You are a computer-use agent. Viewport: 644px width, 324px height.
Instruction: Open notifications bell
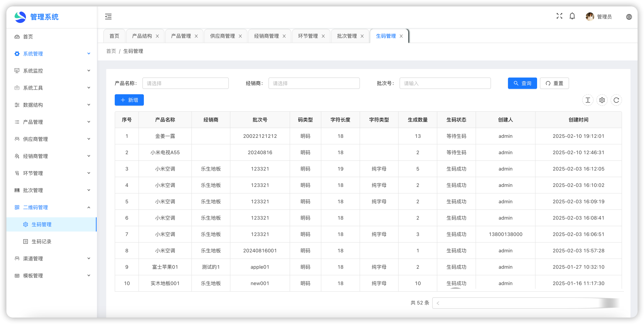[x=572, y=16]
